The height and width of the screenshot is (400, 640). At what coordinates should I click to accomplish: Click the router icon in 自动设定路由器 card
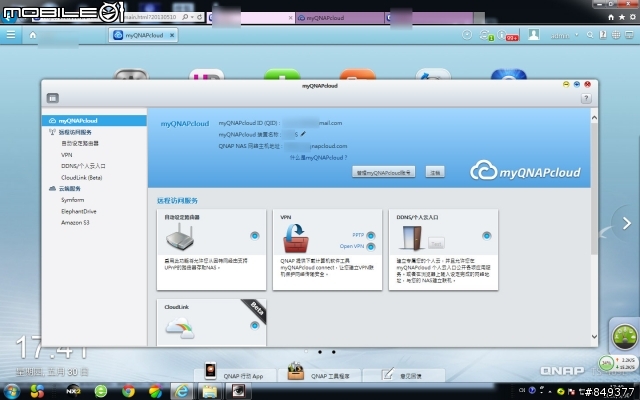pyautogui.click(x=180, y=237)
